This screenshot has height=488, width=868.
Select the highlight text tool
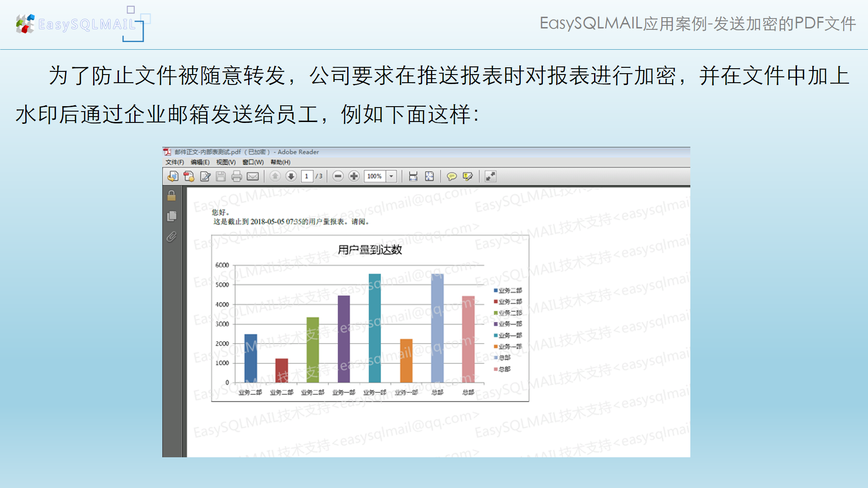coord(468,176)
